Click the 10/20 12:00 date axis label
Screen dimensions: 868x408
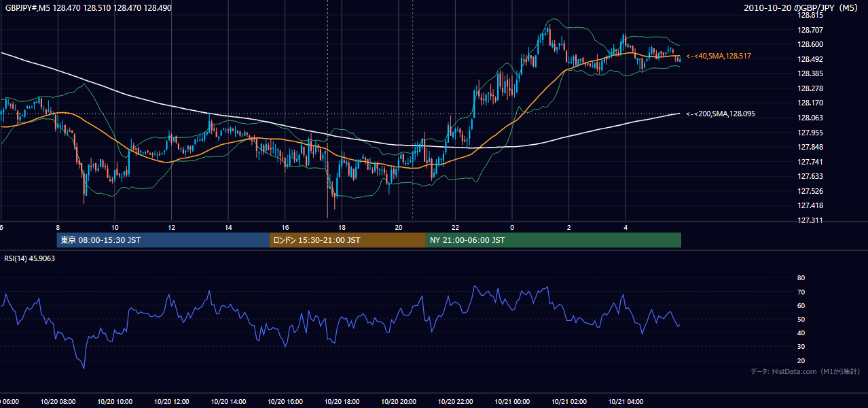click(171, 401)
